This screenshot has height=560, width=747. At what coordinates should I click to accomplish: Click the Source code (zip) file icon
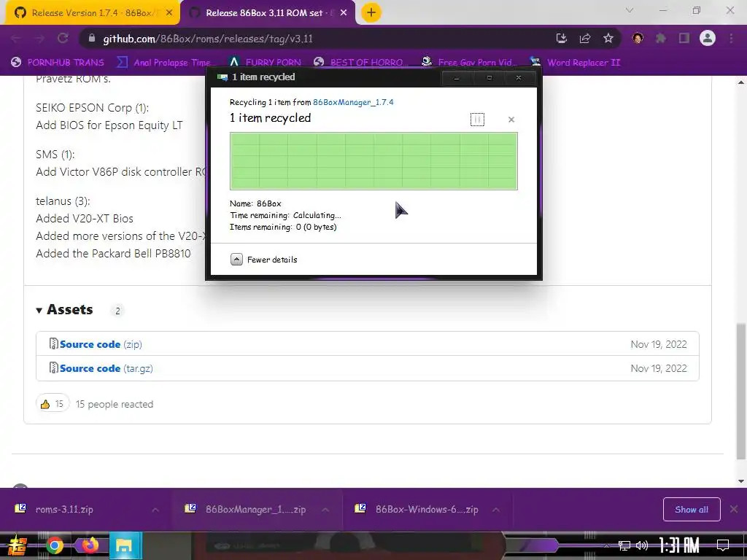(x=54, y=343)
